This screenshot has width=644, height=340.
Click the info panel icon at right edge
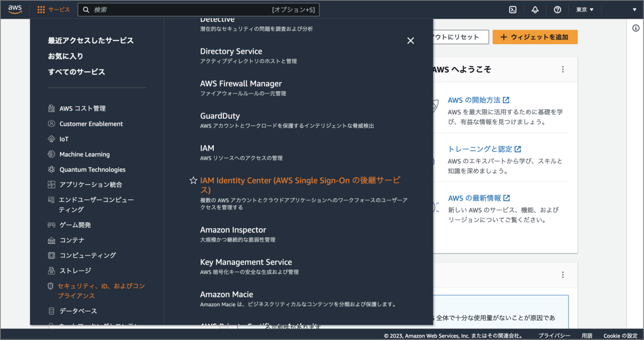[636, 28]
